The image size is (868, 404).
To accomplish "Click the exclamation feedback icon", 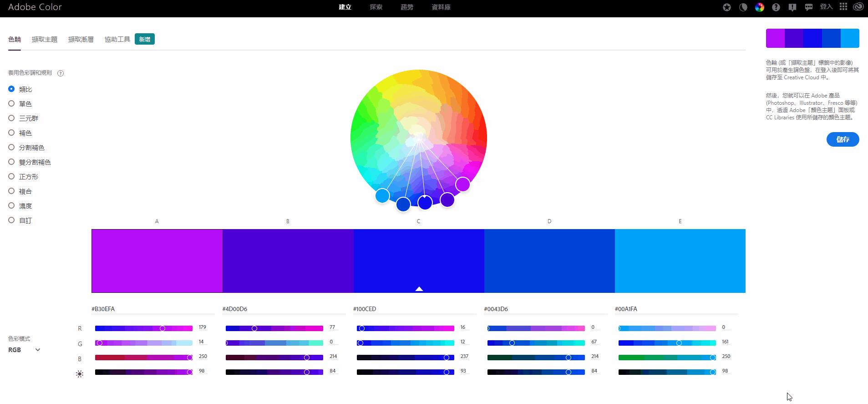I will point(792,7).
